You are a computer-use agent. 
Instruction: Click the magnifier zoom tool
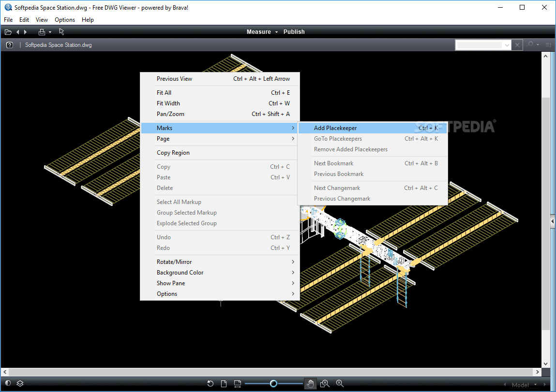340,383
